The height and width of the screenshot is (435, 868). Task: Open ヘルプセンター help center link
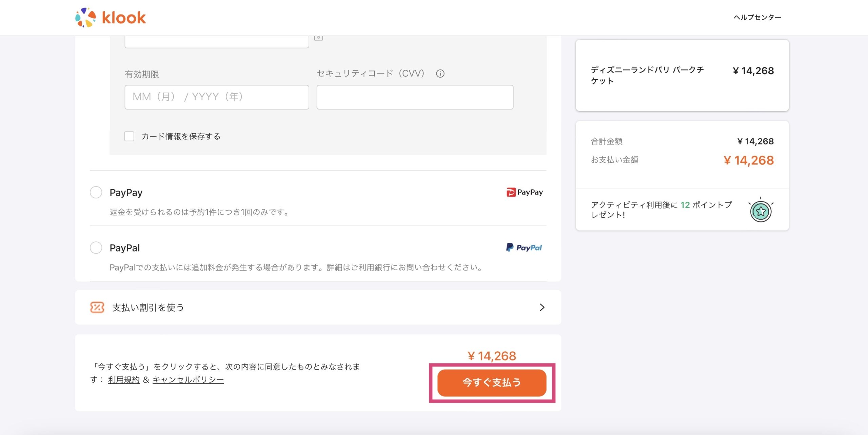(x=757, y=17)
